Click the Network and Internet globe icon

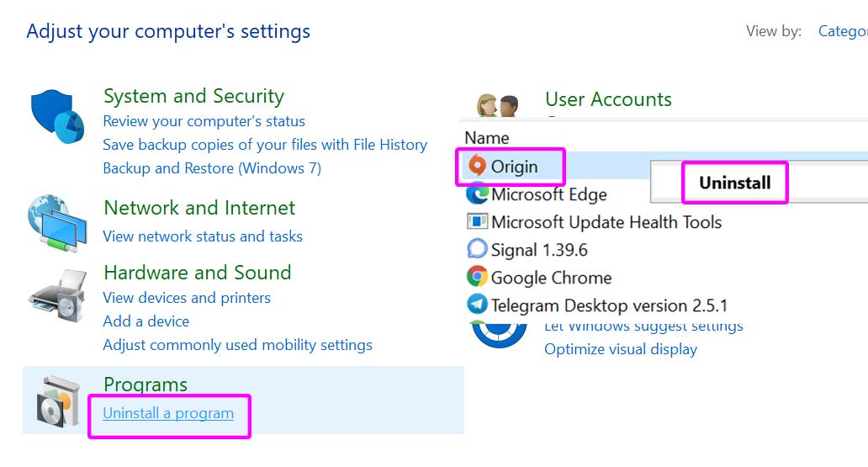57,223
